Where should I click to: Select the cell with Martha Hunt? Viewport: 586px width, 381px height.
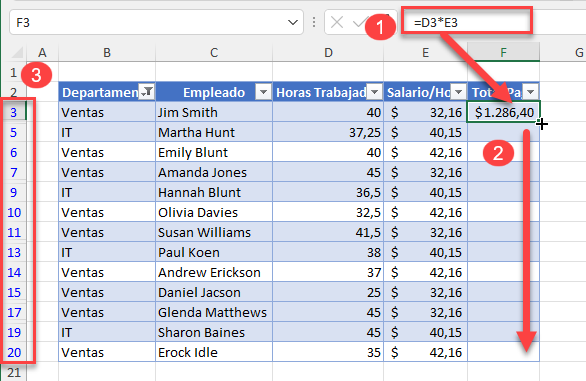point(214,132)
